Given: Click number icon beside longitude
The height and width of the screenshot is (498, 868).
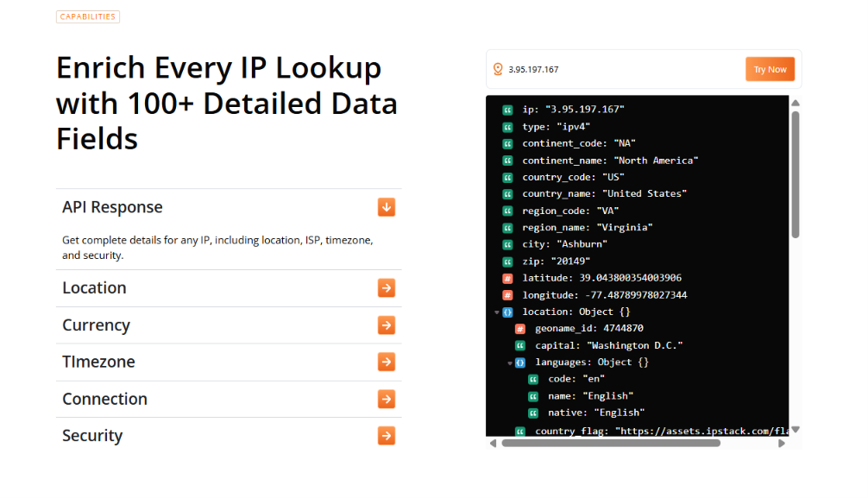Looking at the screenshot, I should coord(507,295).
